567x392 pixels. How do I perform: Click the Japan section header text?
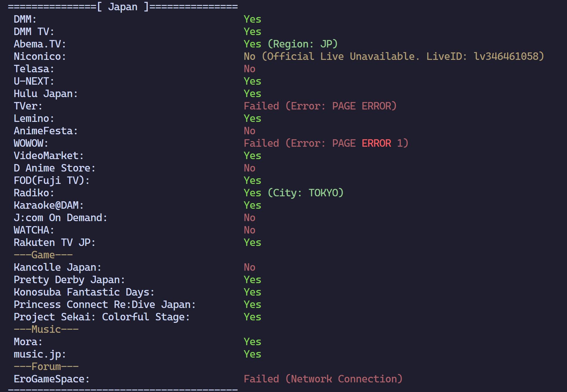coord(123,7)
